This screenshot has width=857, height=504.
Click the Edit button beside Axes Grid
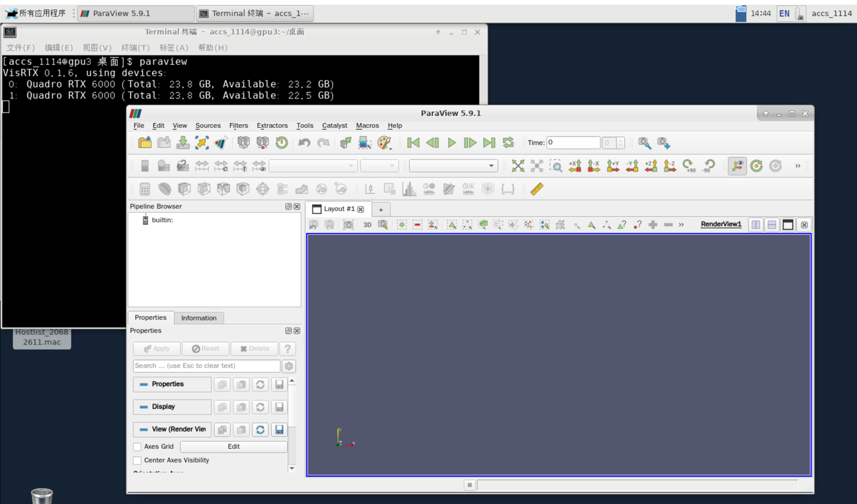[x=233, y=446]
